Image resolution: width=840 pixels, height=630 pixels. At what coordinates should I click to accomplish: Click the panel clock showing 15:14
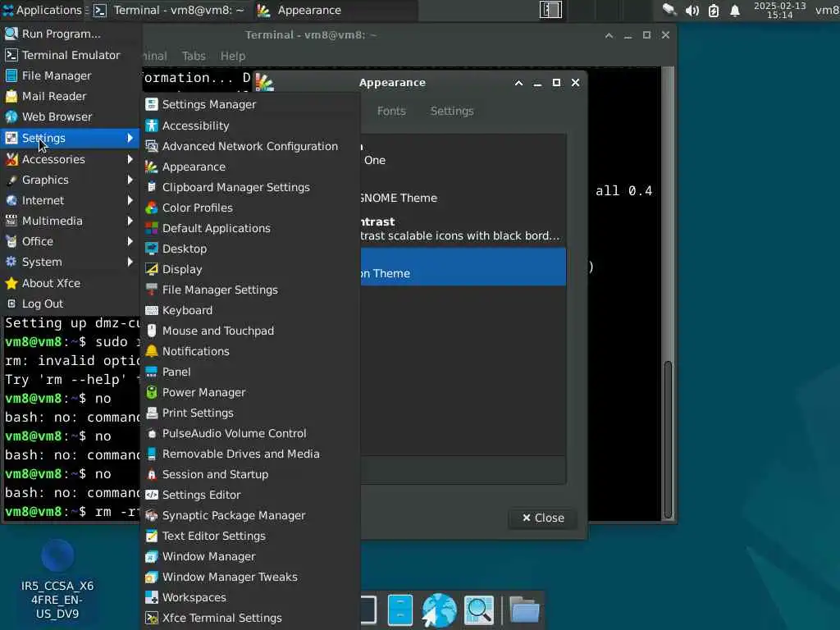click(x=779, y=10)
